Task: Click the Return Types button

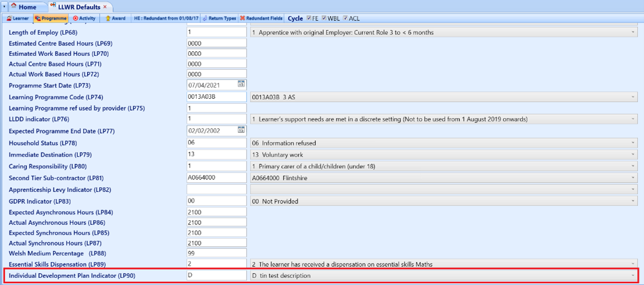Action: 220,18
